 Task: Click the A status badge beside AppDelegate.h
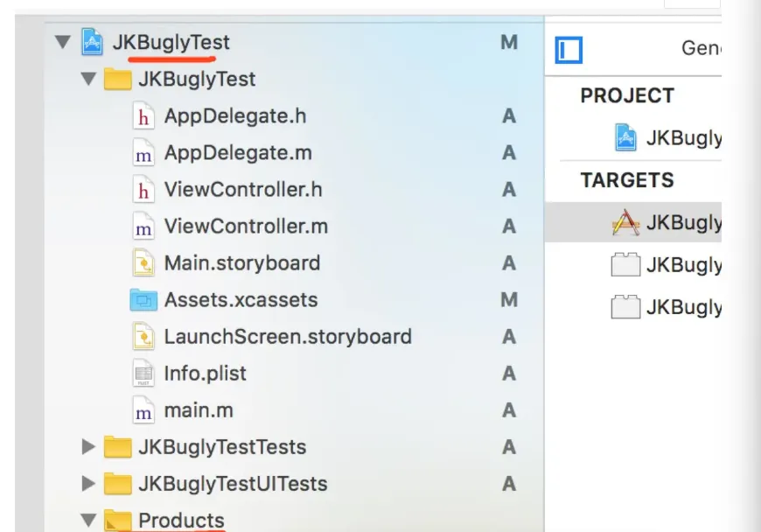(x=508, y=116)
